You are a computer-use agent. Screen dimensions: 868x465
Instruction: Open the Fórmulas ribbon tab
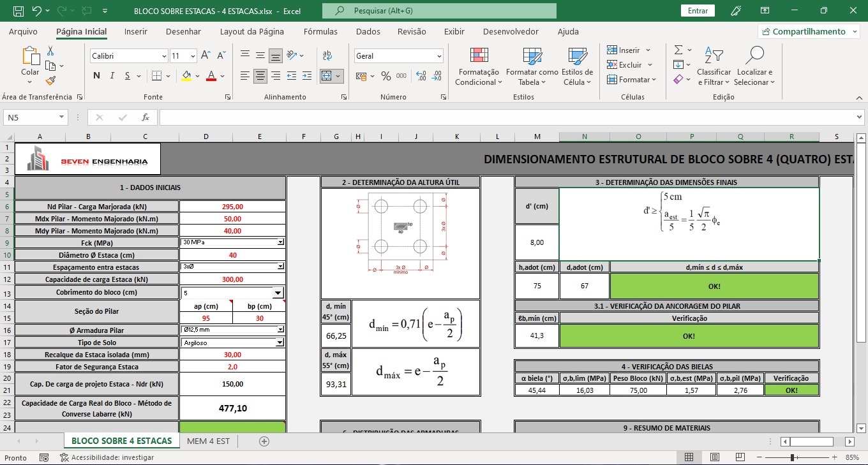(x=320, y=31)
